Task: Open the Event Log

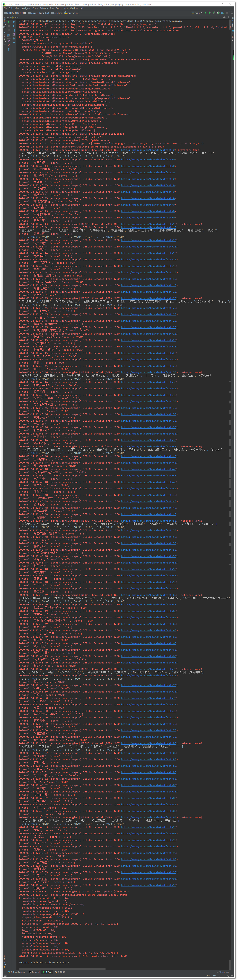Action: (223, 972)
